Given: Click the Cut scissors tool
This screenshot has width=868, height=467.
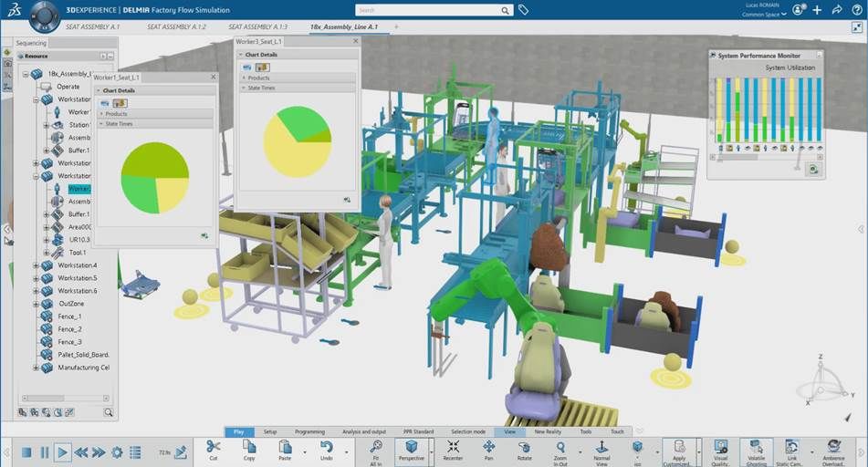Looking at the screenshot, I should [x=214, y=450].
